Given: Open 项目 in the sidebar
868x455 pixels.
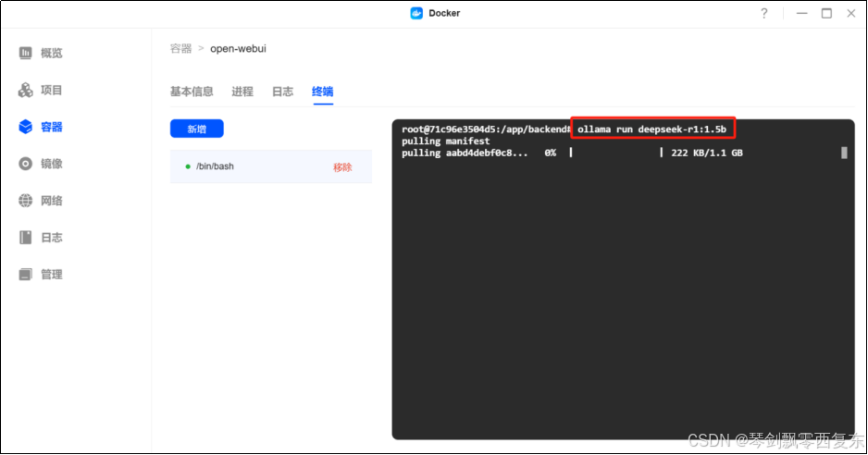Looking at the screenshot, I should click(x=52, y=90).
